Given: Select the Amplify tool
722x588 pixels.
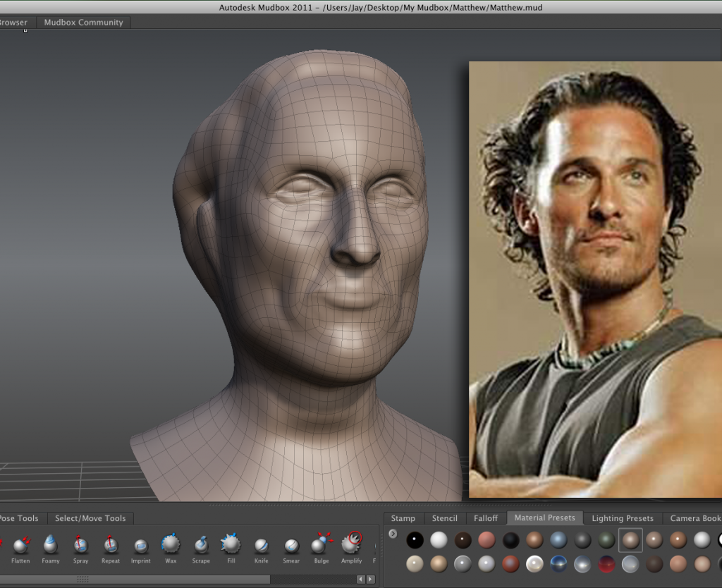Looking at the screenshot, I should point(351,545).
